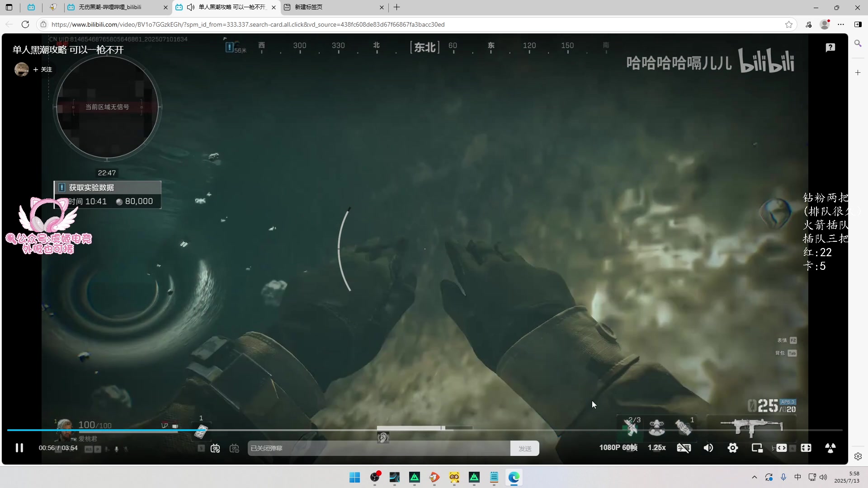Open a new browser tab
This screenshot has width=868, height=488.
click(397, 7)
